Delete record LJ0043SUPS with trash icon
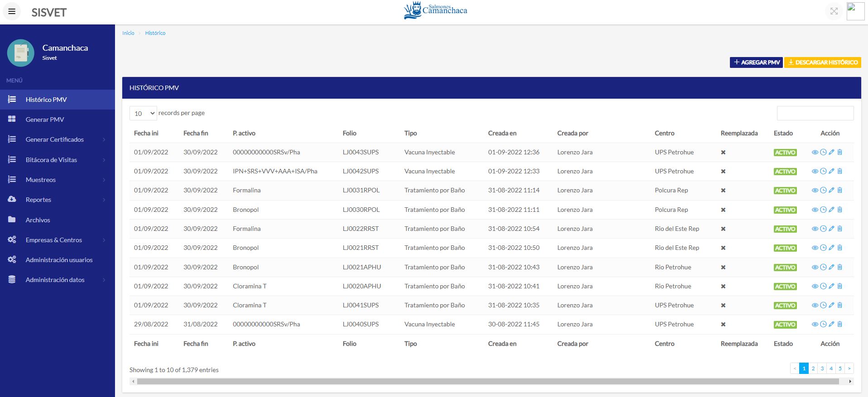The height and width of the screenshot is (397, 868). point(840,153)
